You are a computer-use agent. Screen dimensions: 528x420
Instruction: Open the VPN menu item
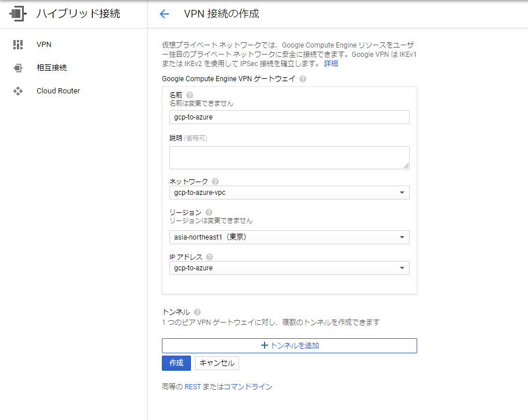44,45
